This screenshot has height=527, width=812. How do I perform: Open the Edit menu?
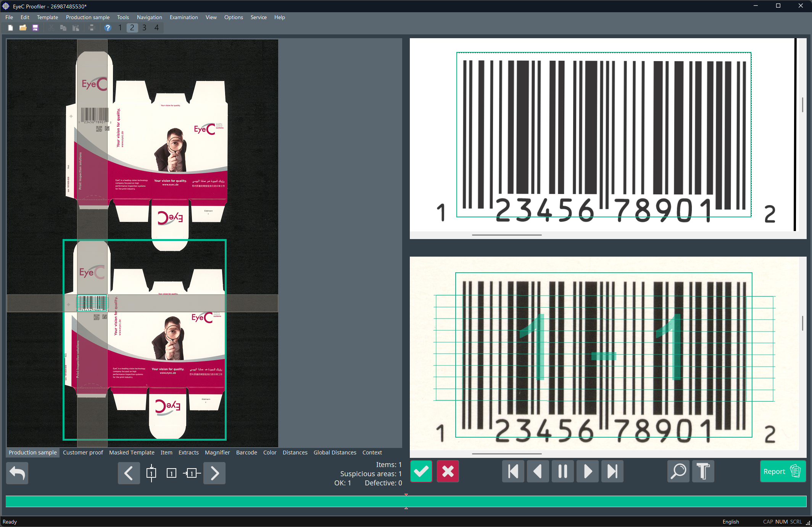coord(25,17)
